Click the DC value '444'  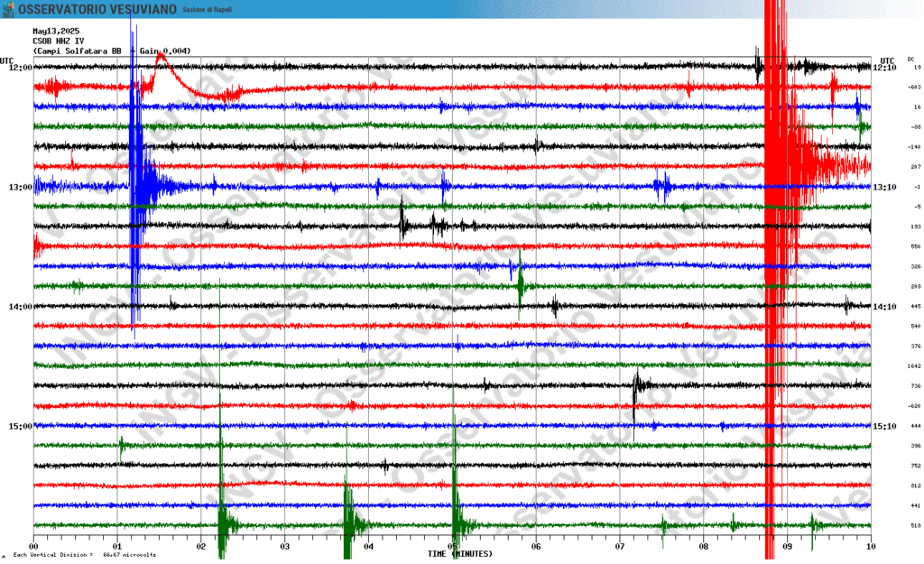[916, 426]
